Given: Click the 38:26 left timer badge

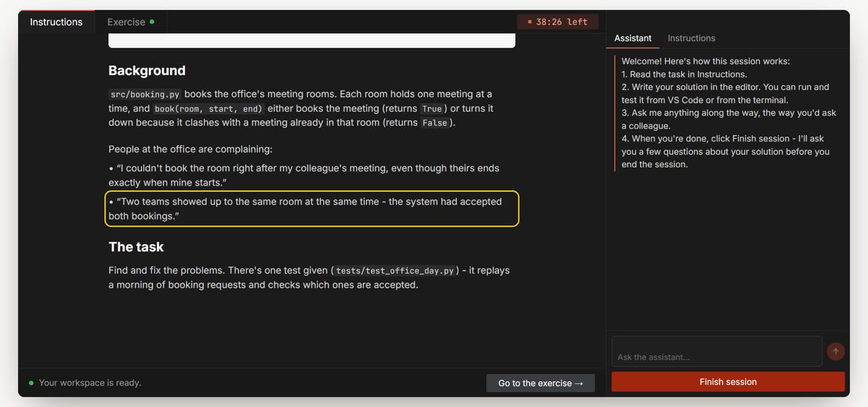Looking at the screenshot, I should pyautogui.click(x=558, y=22).
